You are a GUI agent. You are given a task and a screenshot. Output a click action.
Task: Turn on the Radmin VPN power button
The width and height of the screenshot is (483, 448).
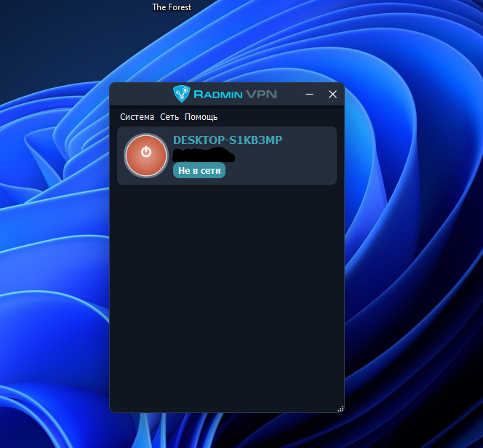pos(146,156)
